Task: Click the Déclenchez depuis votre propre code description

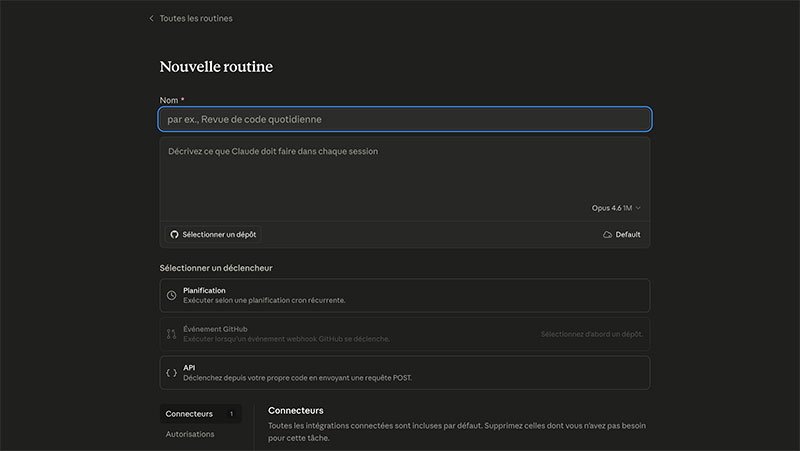Action: coord(297,378)
